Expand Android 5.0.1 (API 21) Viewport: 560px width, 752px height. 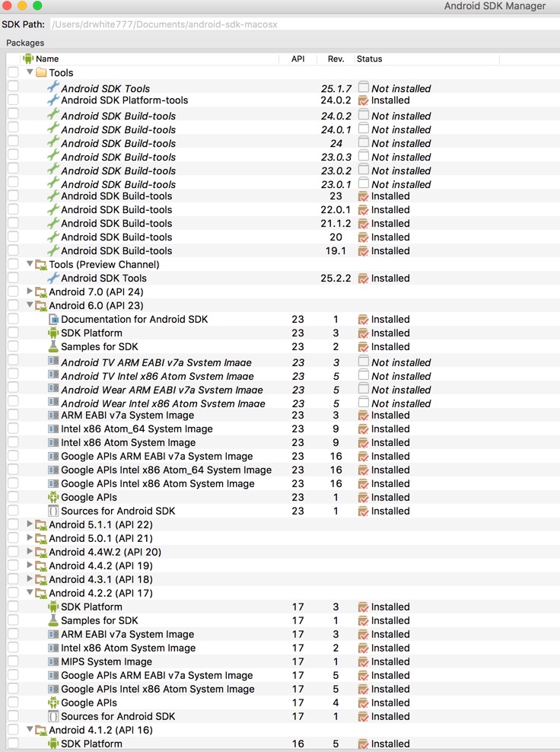pos(30,537)
